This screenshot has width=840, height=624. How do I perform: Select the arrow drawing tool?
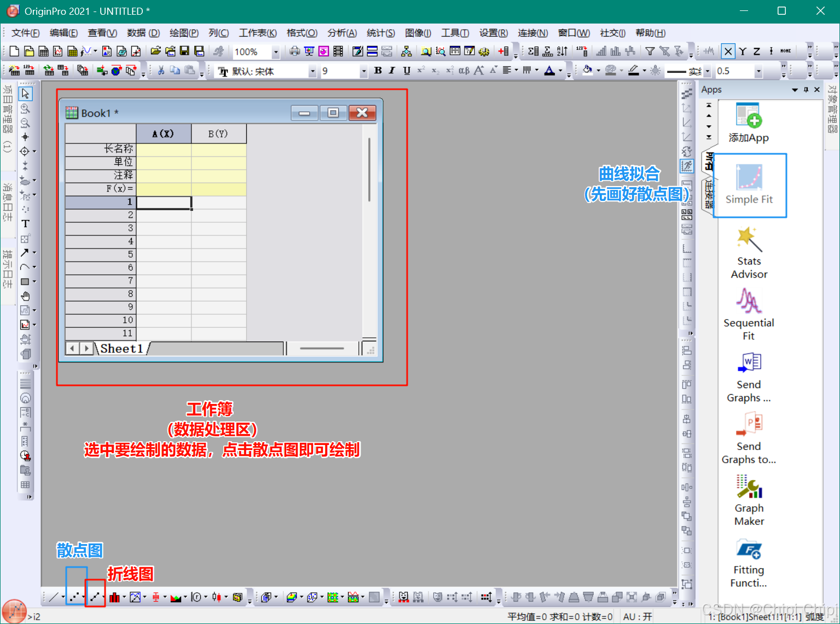24,253
